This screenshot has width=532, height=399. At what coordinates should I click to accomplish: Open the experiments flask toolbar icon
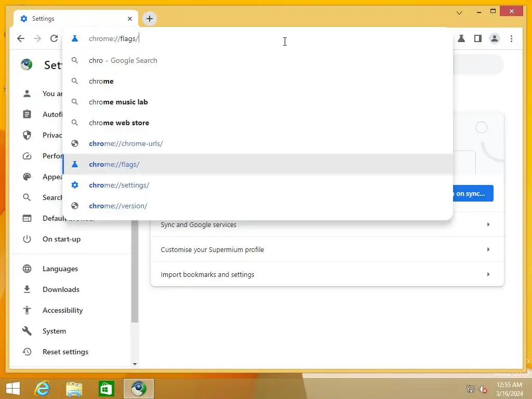(461, 38)
